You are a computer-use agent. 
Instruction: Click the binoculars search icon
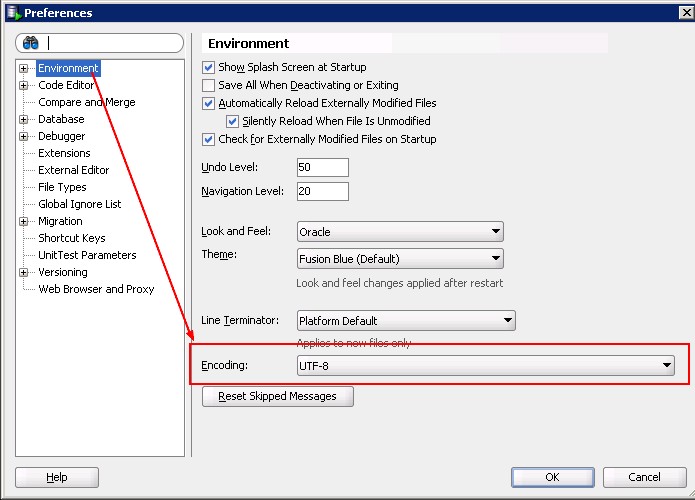tap(30, 44)
